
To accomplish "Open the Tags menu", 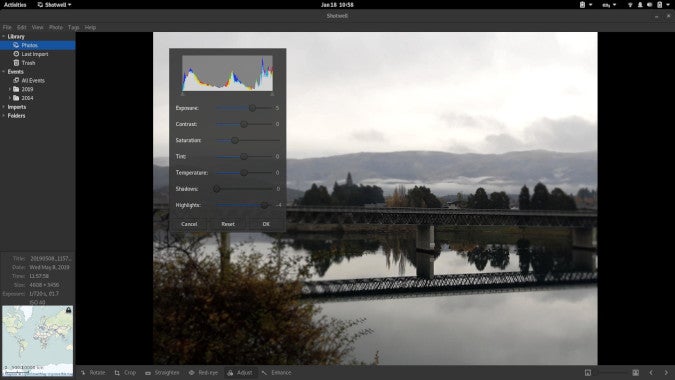I will tap(74, 27).
